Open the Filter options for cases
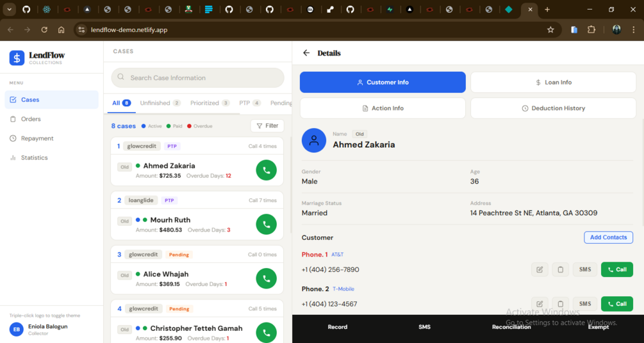 point(267,126)
